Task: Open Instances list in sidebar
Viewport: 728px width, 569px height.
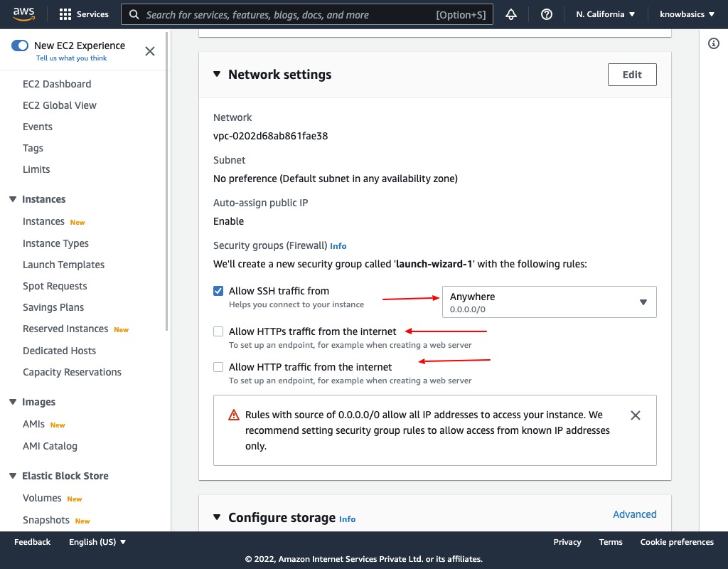Action: tap(43, 222)
